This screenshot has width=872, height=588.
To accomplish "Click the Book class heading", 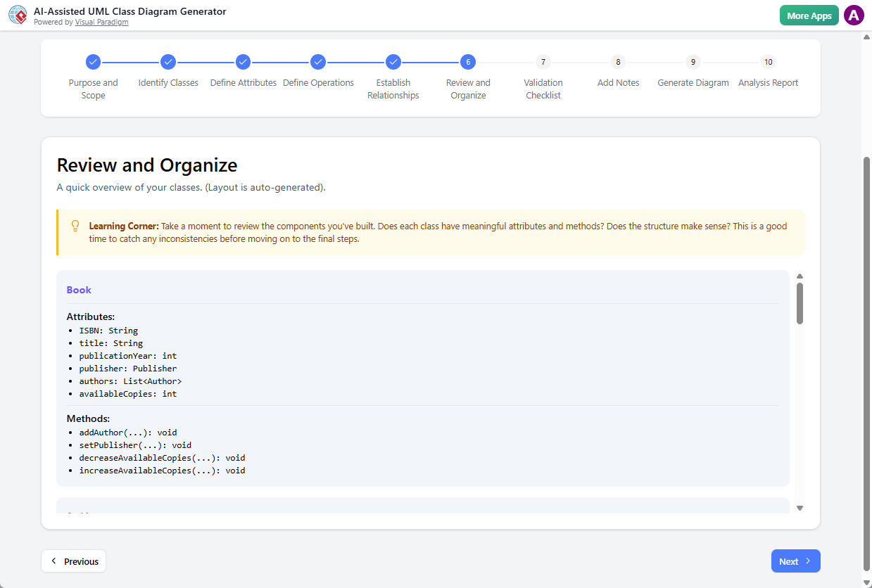I will click(79, 290).
